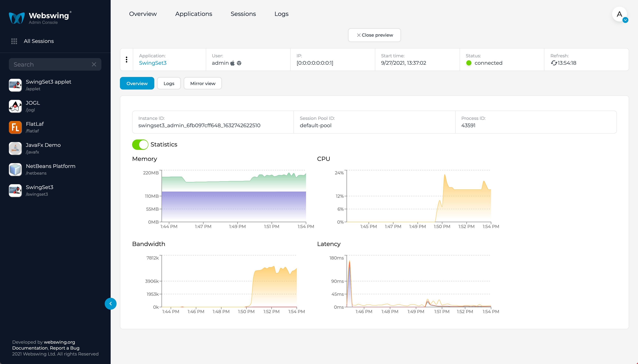Open the Mirror view tab
The image size is (638, 364).
tap(203, 83)
